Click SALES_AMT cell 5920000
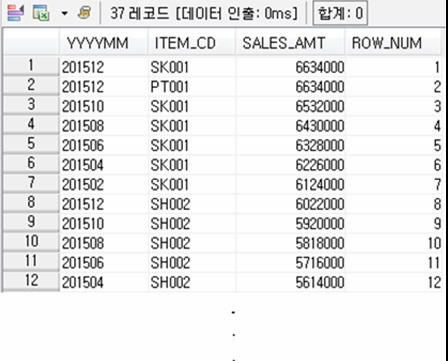The image size is (448, 361). click(290, 224)
